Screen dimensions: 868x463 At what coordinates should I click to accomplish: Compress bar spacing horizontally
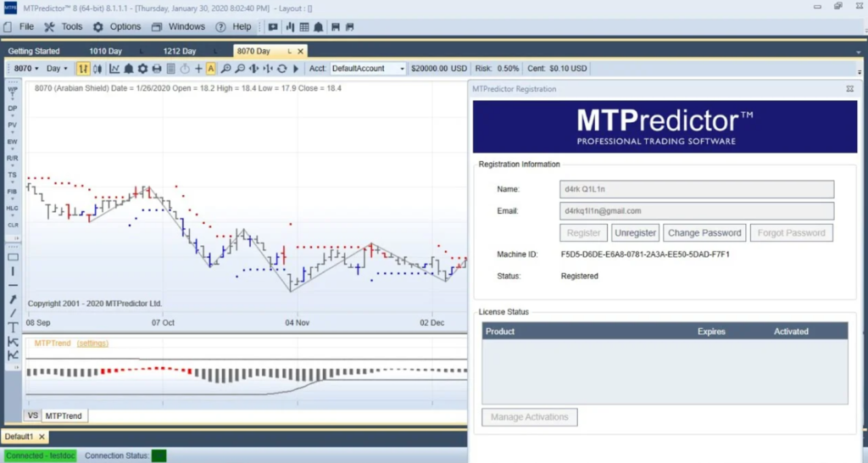pyautogui.click(x=268, y=69)
